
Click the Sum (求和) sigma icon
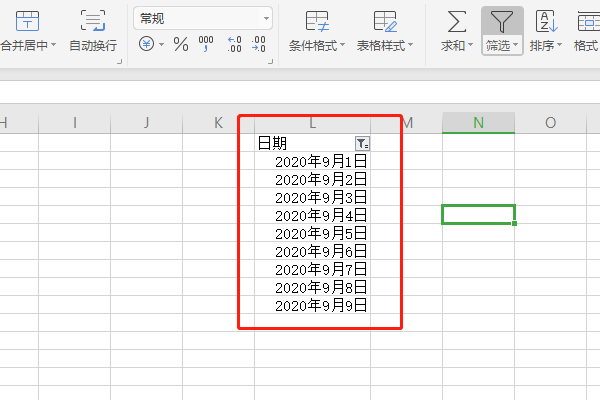coord(457,21)
